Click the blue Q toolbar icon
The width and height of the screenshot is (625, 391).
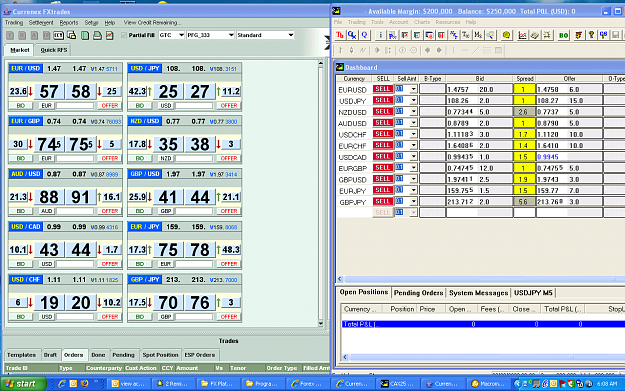[x=364, y=35]
